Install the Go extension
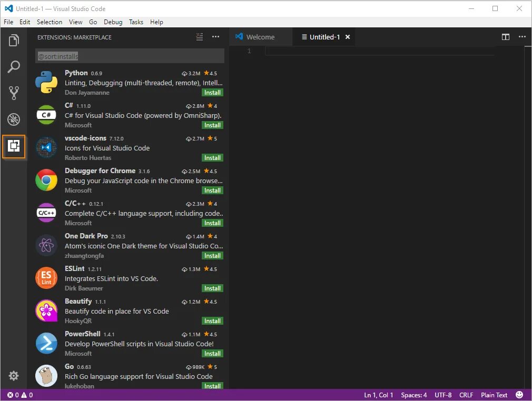532x401 pixels. [x=212, y=386]
